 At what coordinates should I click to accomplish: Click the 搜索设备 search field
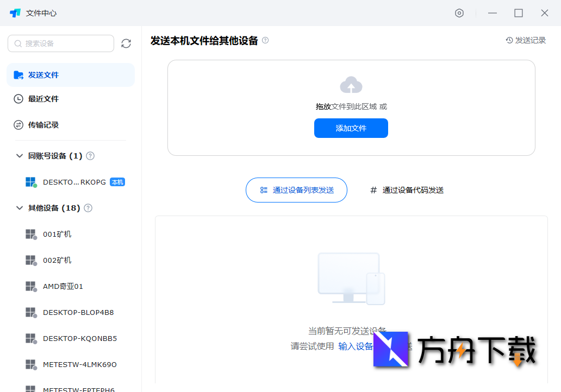click(x=60, y=43)
